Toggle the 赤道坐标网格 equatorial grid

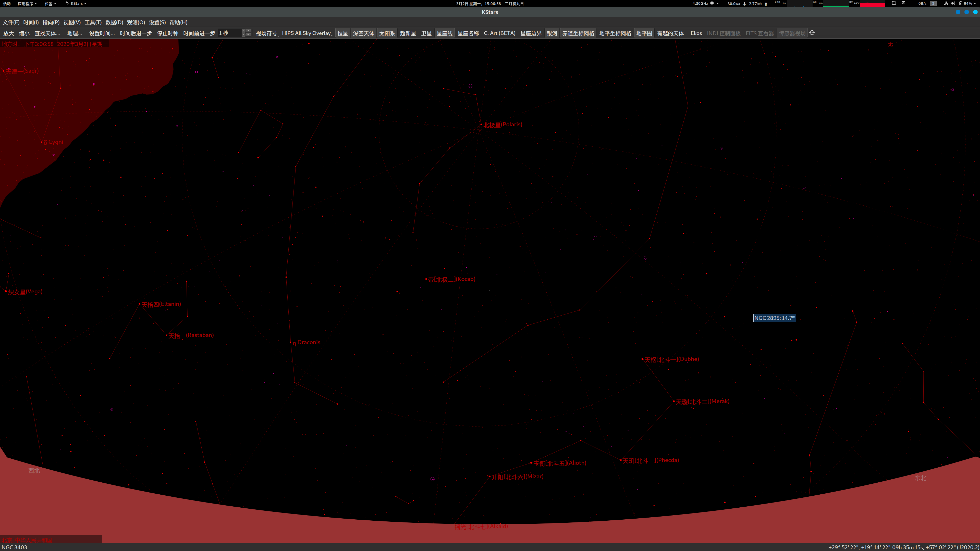pyautogui.click(x=578, y=33)
